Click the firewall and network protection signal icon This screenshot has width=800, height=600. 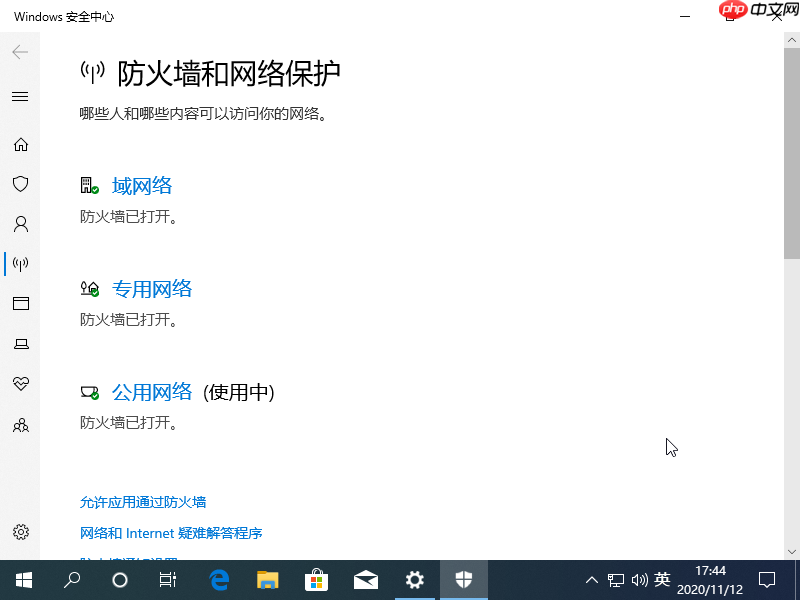[x=20, y=264]
